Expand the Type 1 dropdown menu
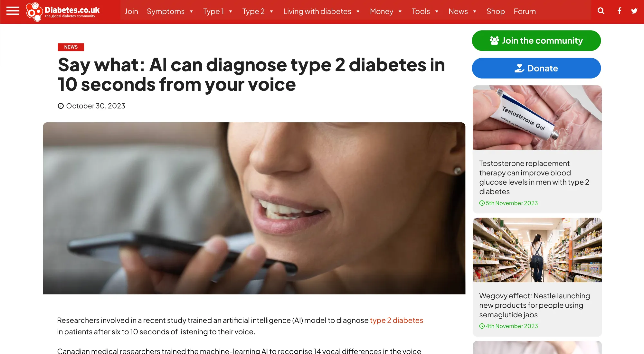The image size is (644, 354). point(218,12)
